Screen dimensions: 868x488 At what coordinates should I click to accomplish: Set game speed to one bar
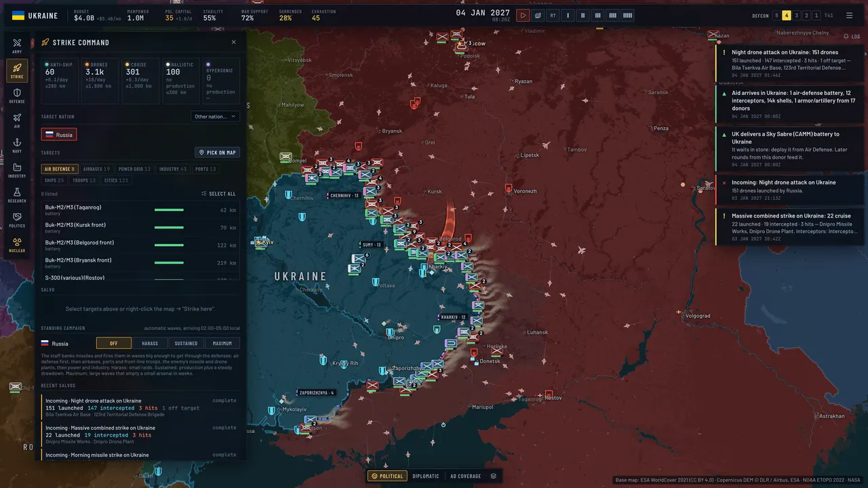568,16
